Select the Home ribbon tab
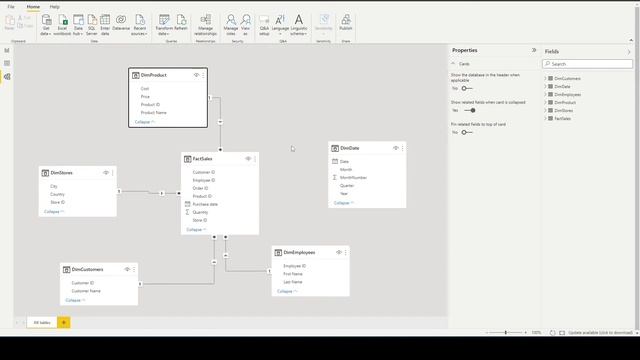This screenshot has width=640, height=360. click(x=33, y=7)
